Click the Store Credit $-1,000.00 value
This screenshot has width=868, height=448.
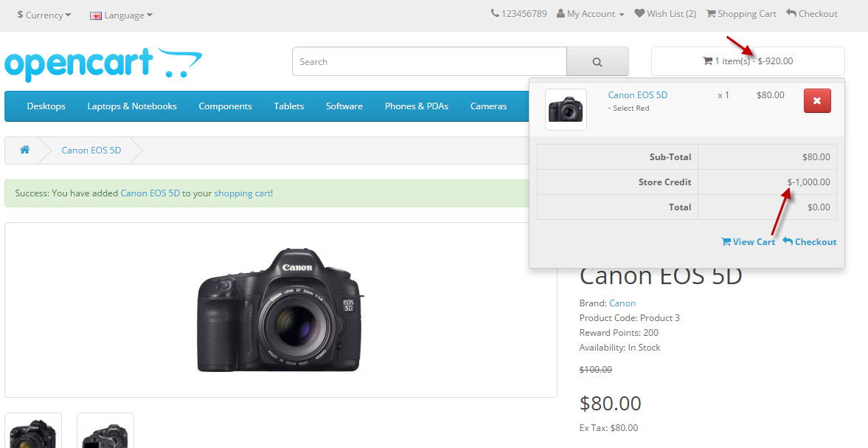(x=808, y=182)
